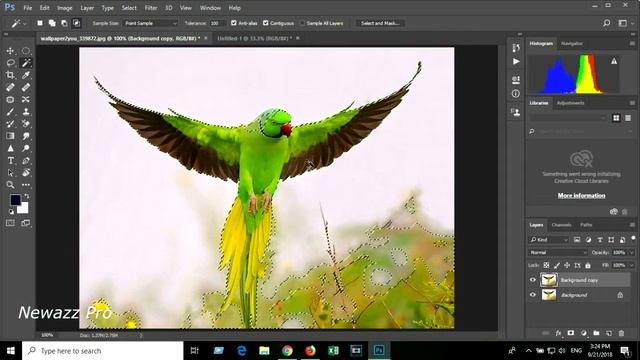Open the tool preset picker arrow
This screenshot has width=640, height=360.
(25, 24)
